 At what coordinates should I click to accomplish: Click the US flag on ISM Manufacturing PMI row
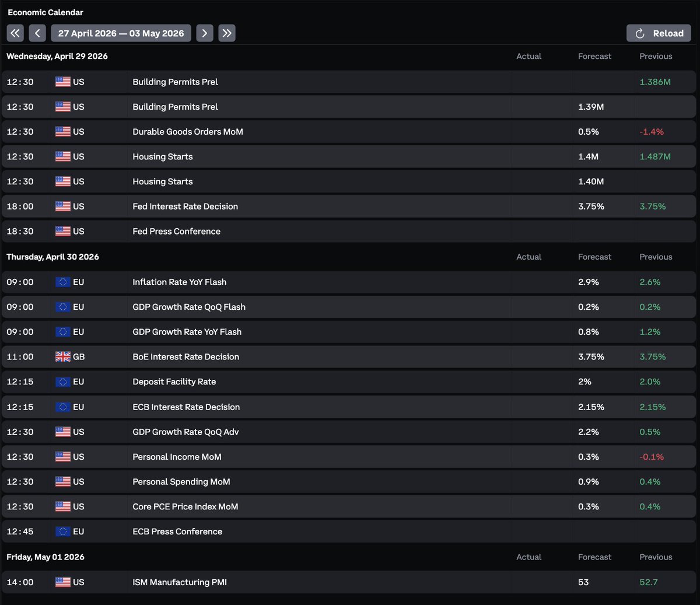[63, 582]
